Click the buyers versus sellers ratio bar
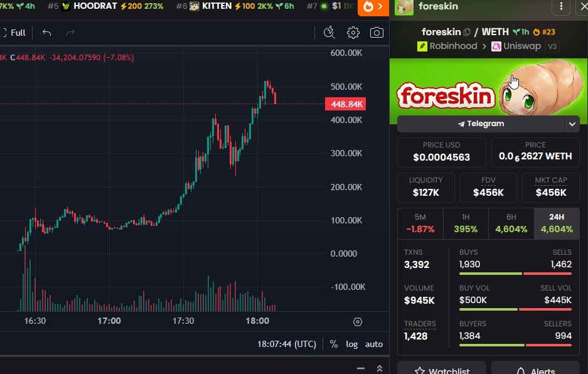 click(x=515, y=345)
